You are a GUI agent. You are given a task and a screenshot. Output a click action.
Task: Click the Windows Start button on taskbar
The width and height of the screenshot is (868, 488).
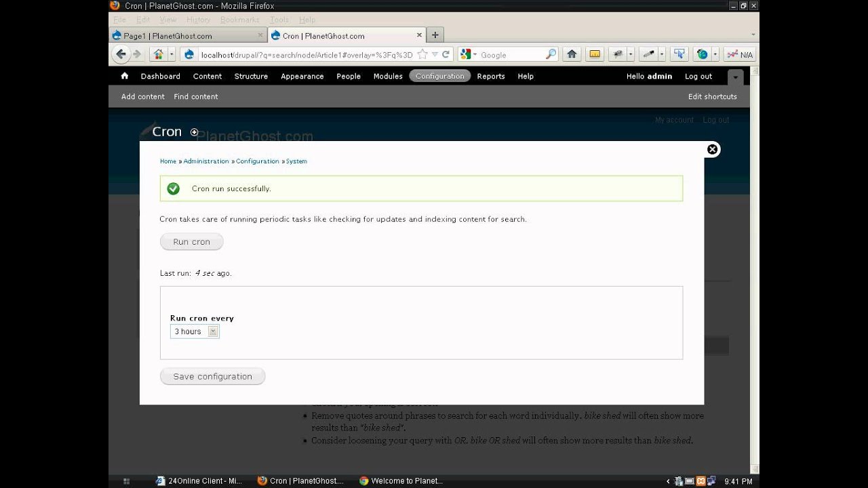(126, 481)
